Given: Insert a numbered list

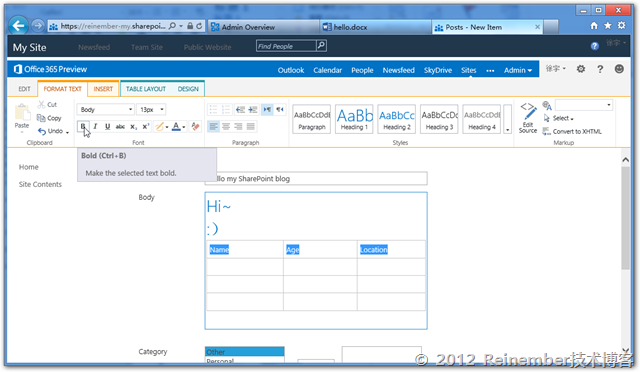Looking at the screenshot, I should 226,109.
